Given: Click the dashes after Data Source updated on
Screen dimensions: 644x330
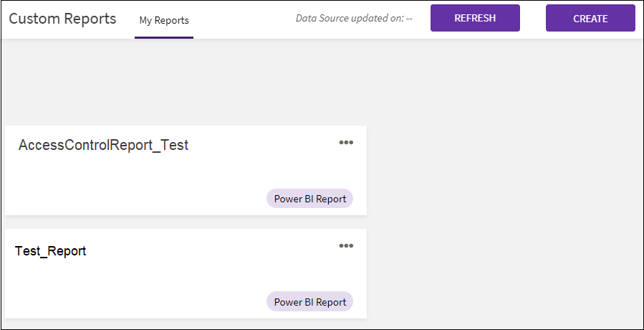Looking at the screenshot, I should click(409, 19).
